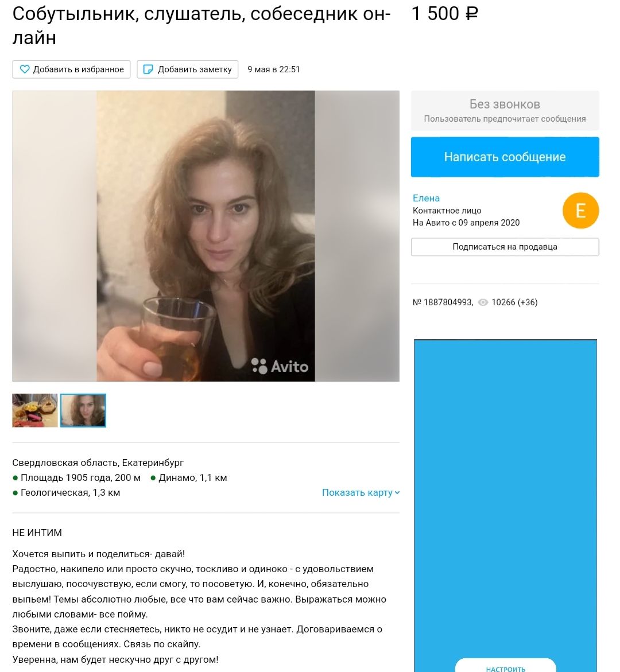The width and height of the screenshot is (620, 672).
Task: Click the ruble price 1 500 ₽
Action: pyautogui.click(x=445, y=14)
